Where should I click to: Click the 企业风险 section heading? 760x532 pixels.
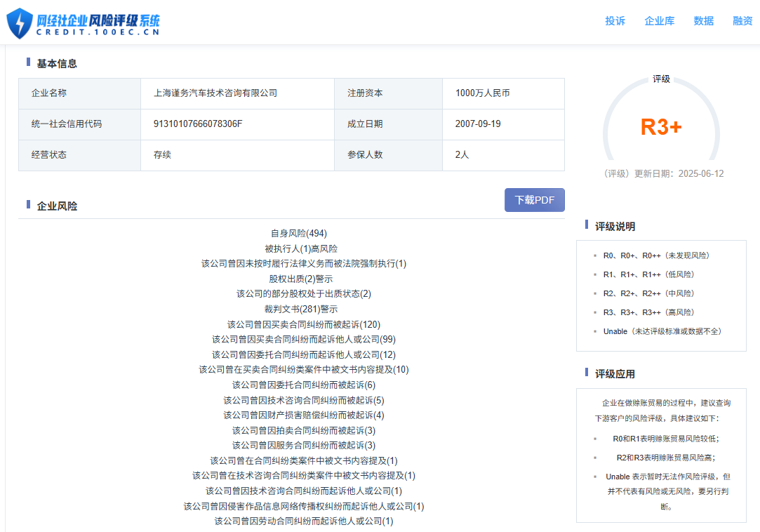coord(57,206)
